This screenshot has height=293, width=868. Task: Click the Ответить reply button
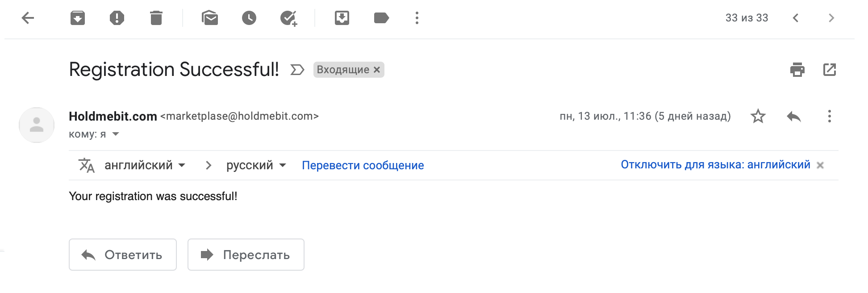click(123, 255)
